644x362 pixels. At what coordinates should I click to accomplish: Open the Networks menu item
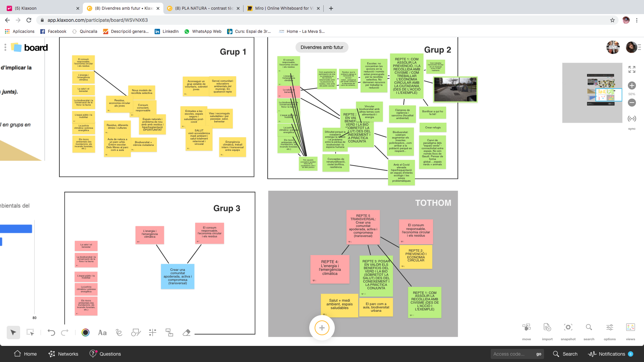63,354
